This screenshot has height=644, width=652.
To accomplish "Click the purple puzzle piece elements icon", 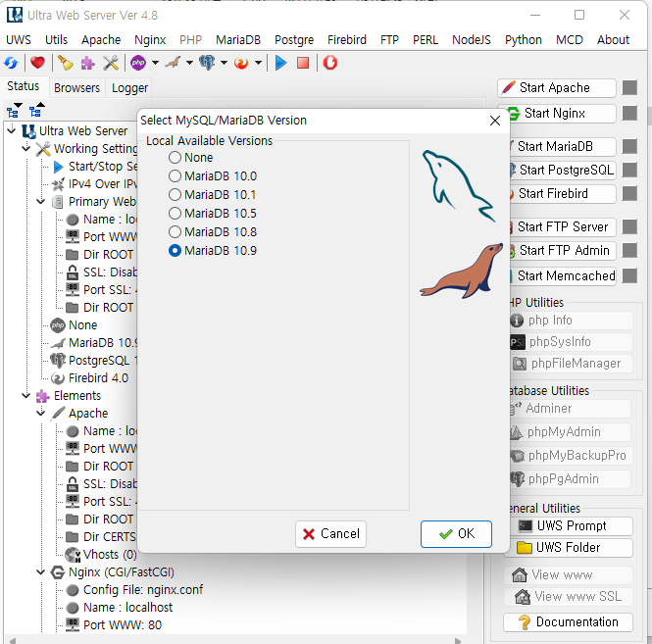I will coord(87,63).
